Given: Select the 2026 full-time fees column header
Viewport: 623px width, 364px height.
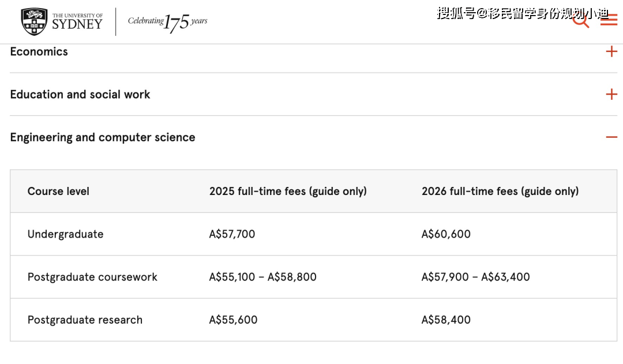Looking at the screenshot, I should pos(500,191).
